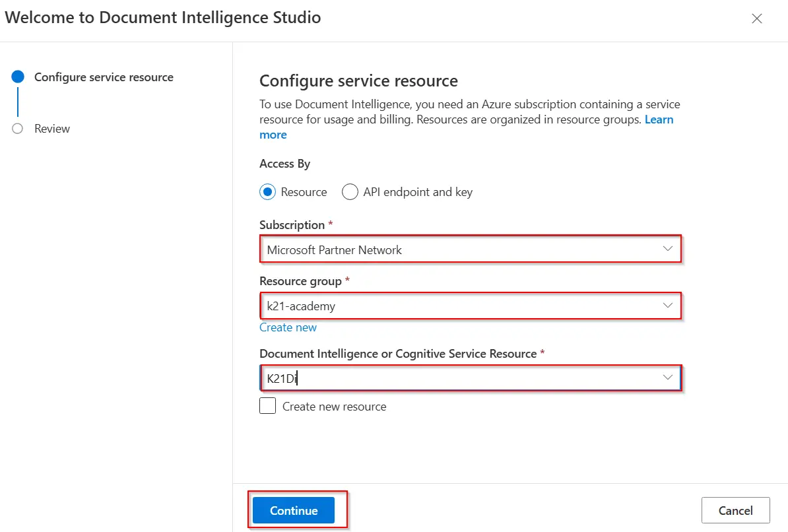Screen dimensions: 788x532
Task: Choose the API endpoint and key option
Action: pos(350,192)
